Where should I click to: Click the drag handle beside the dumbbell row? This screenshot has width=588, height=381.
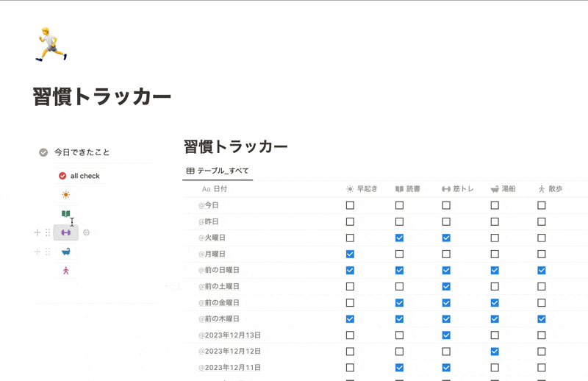(48, 232)
